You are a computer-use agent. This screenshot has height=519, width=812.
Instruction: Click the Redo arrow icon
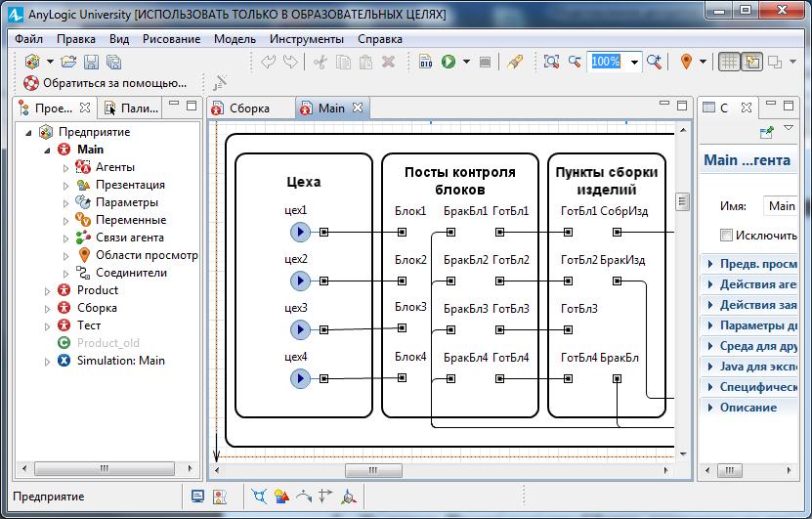coord(291,63)
